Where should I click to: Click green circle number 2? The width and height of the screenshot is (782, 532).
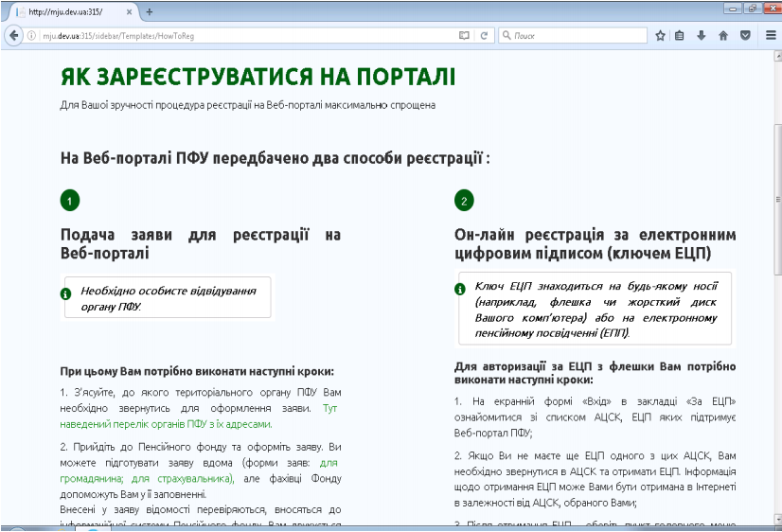(x=464, y=201)
